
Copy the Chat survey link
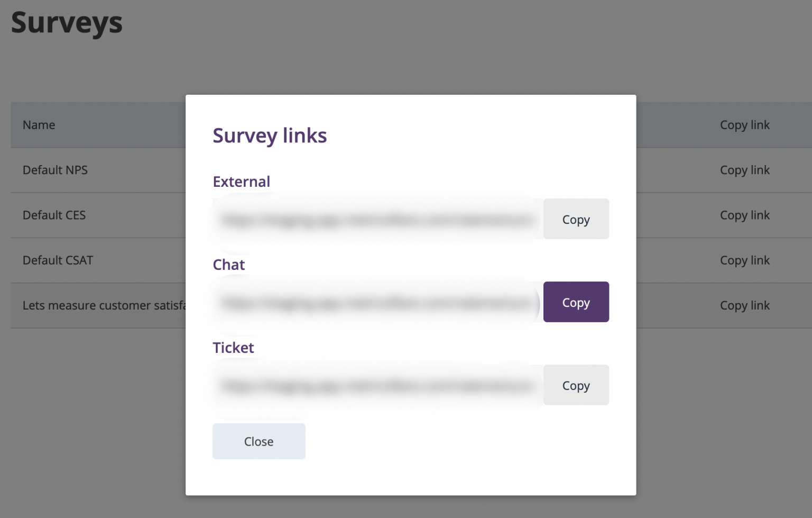tap(576, 302)
